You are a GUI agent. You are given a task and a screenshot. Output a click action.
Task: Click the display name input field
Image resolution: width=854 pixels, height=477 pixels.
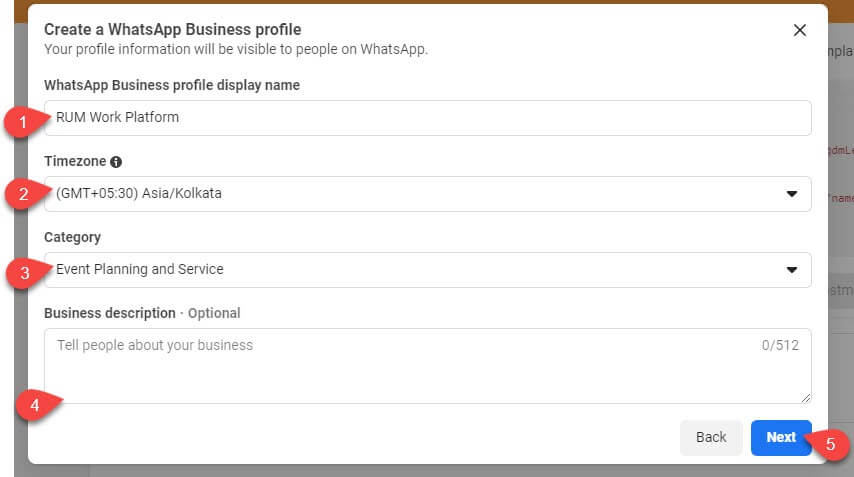[428, 118]
